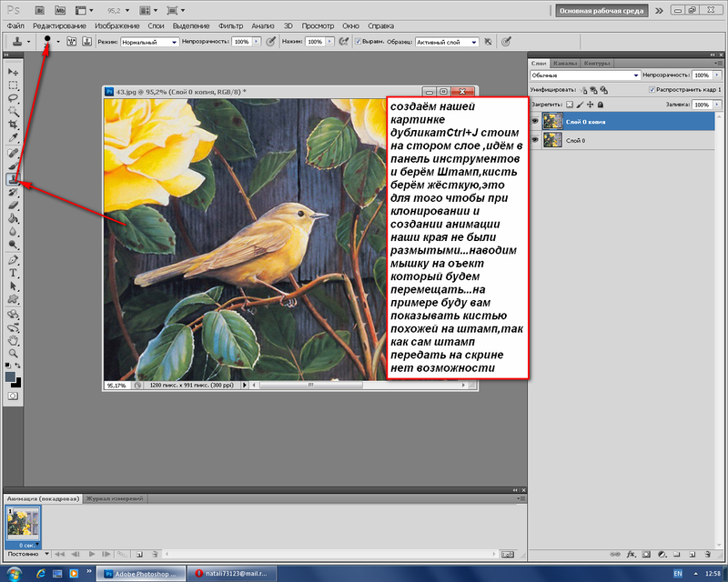Screen dimensions: 728x582
Task: Open the layer blend mode 'Обычные' dropdown
Action: [x=582, y=75]
